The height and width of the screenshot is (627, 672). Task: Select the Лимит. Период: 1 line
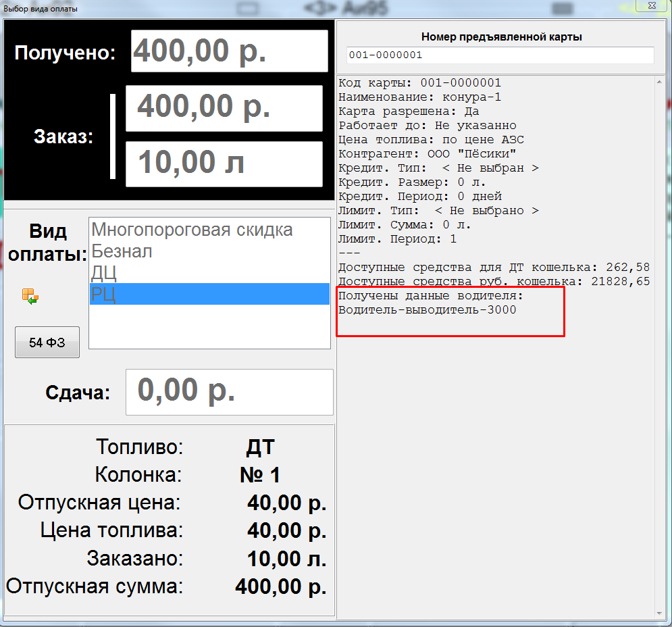(x=397, y=239)
